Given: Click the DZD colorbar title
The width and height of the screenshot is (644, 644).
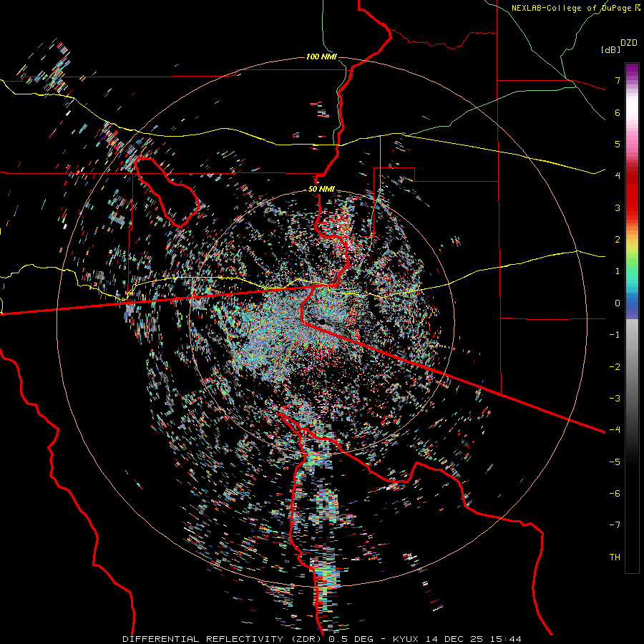Looking at the screenshot, I should [x=629, y=43].
